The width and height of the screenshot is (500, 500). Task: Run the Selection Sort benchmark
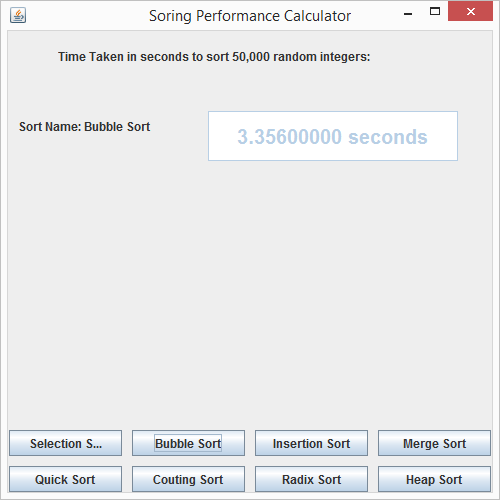click(65, 443)
